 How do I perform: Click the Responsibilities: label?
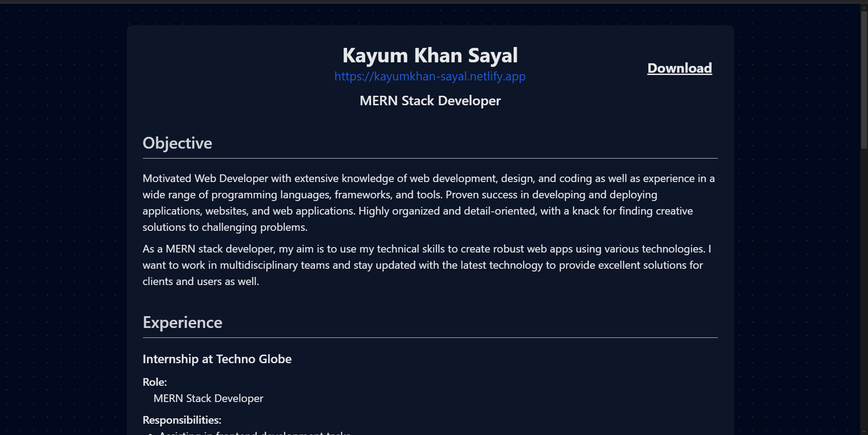tap(182, 420)
